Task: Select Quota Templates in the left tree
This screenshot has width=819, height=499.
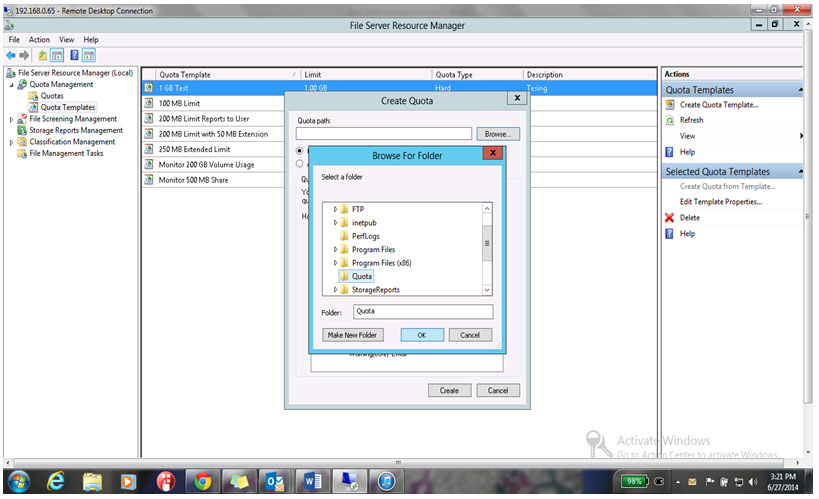Action: [x=68, y=108]
